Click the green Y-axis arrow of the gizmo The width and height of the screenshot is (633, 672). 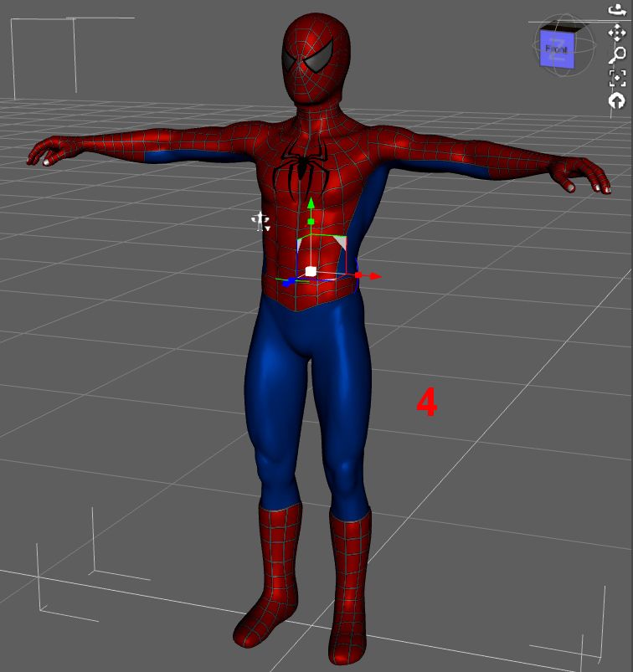click(311, 203)
